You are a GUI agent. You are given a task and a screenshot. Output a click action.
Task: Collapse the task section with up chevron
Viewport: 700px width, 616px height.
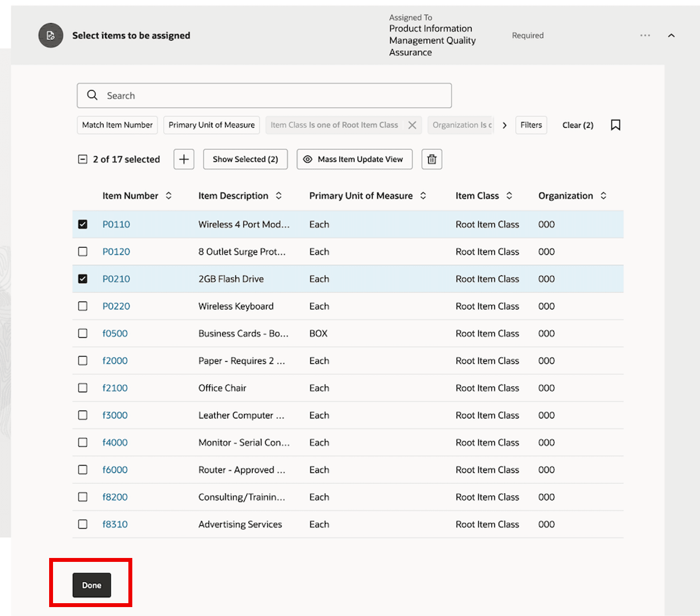coord(672,35)
